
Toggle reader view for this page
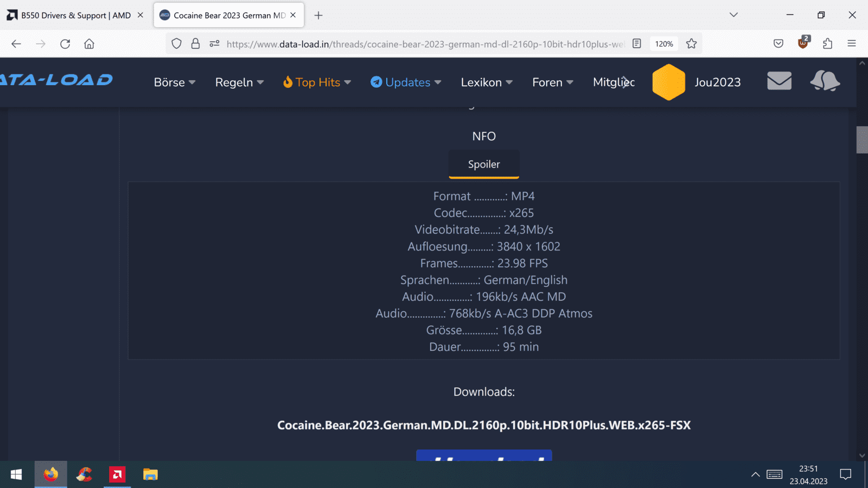[x=637, y=44]
